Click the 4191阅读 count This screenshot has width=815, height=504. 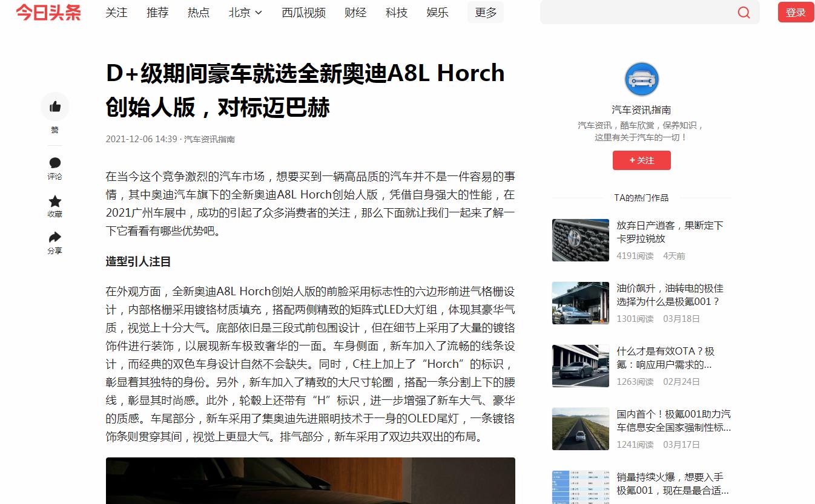pos(635,256)
